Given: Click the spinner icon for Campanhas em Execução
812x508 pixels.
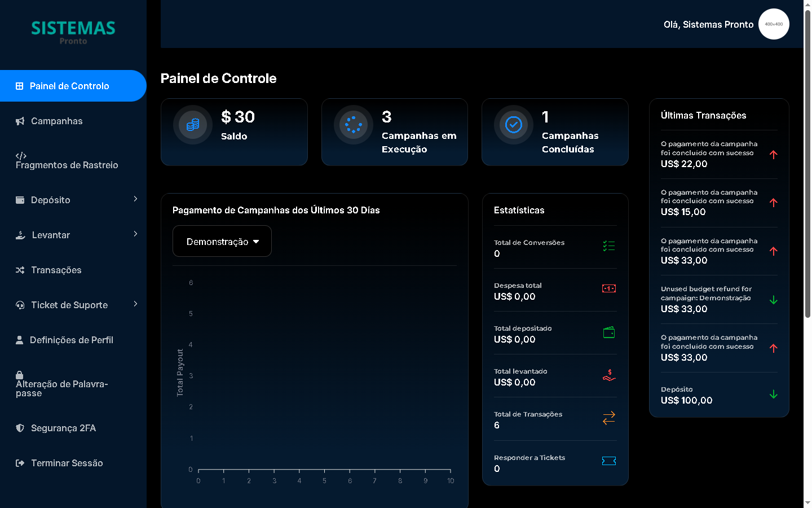Looking at the screenshot, I should pos(354,125).
